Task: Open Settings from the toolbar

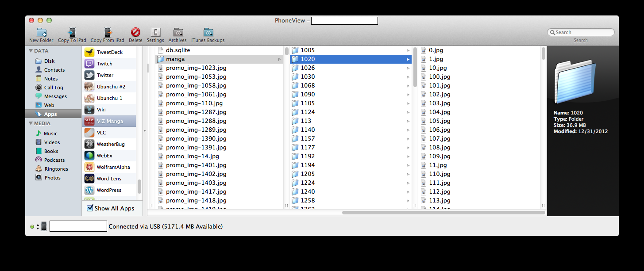Action: (155, 32)
